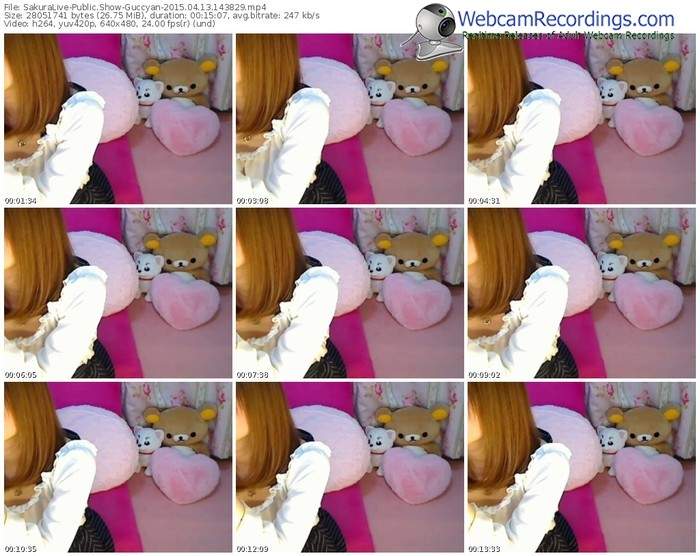
Task: Click the tagline under the site title
Action: [567, 36]
